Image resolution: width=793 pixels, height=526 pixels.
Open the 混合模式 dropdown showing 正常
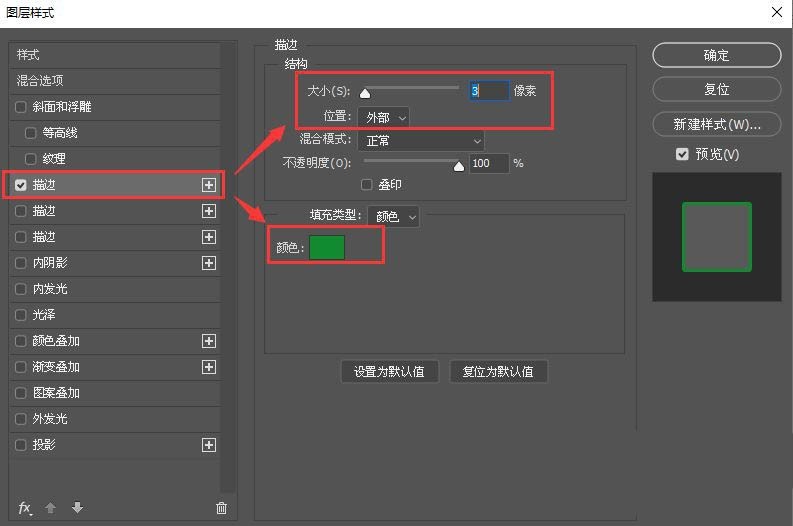pos(419,141)
